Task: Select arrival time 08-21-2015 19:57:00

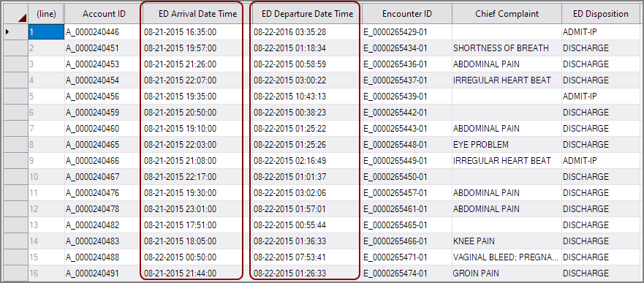Action: pyautogui.click(x=197, y=48)
